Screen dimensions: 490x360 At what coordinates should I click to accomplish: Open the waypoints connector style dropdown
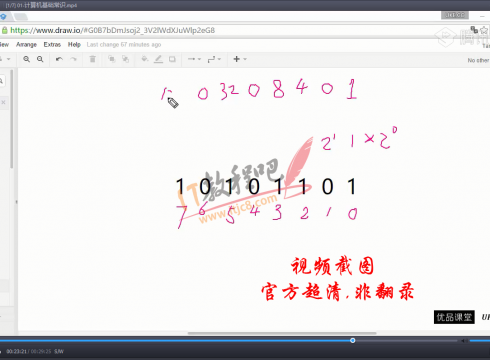click(214, 59)
